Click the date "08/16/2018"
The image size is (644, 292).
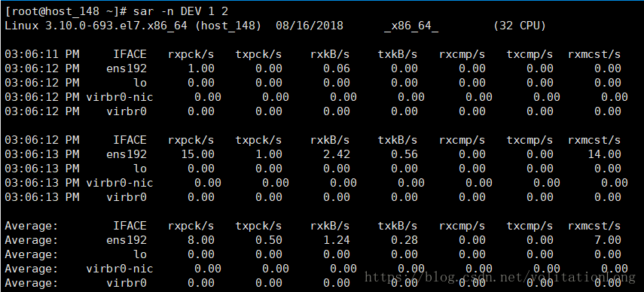310,26
